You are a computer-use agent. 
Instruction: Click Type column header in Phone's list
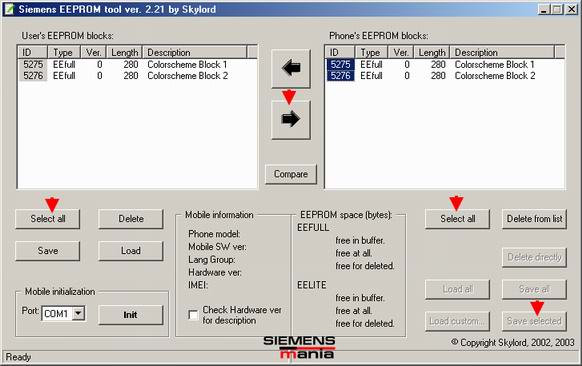tap(372, 52)
